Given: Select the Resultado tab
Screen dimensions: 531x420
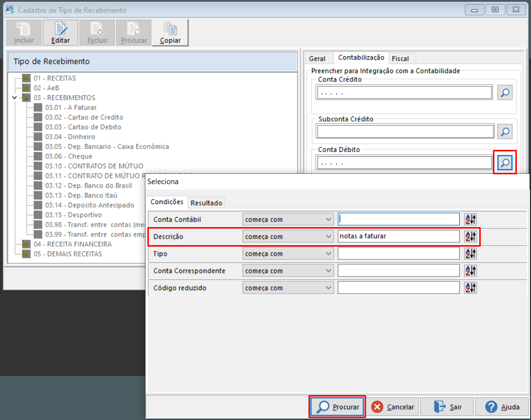Looking at the screenshot, I should (x=206, y=203).
